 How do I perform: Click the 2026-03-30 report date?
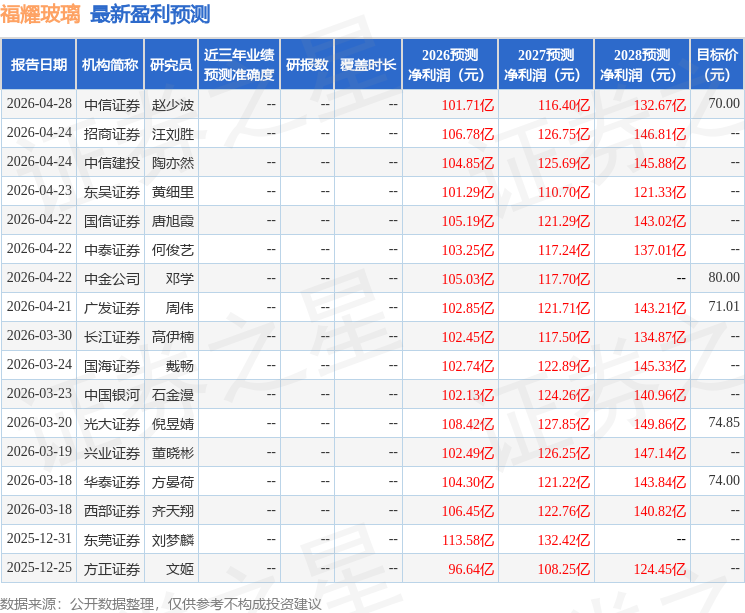(x=39, y=335)
